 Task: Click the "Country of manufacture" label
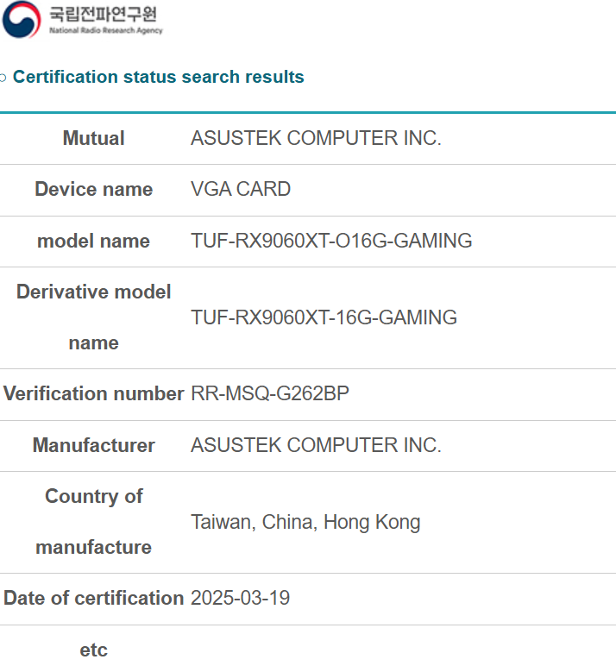[x=93, y=522]
